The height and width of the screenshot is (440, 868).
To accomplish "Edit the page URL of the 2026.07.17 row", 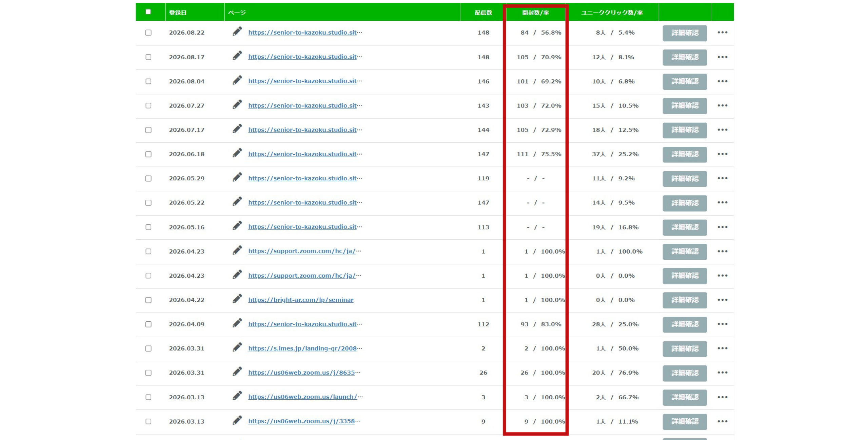I will (x=237, y=129).
